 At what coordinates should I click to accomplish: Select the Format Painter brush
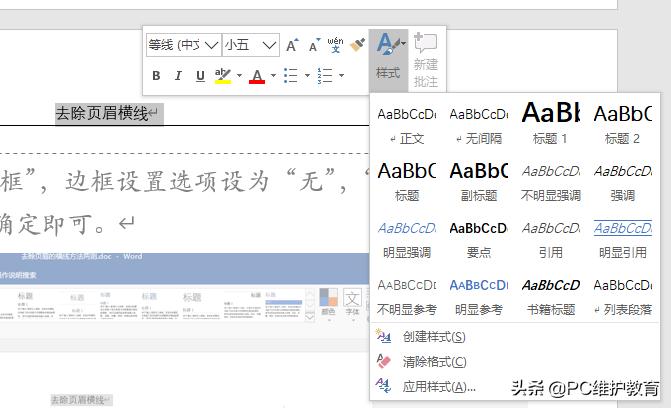(x=357, y=45)
